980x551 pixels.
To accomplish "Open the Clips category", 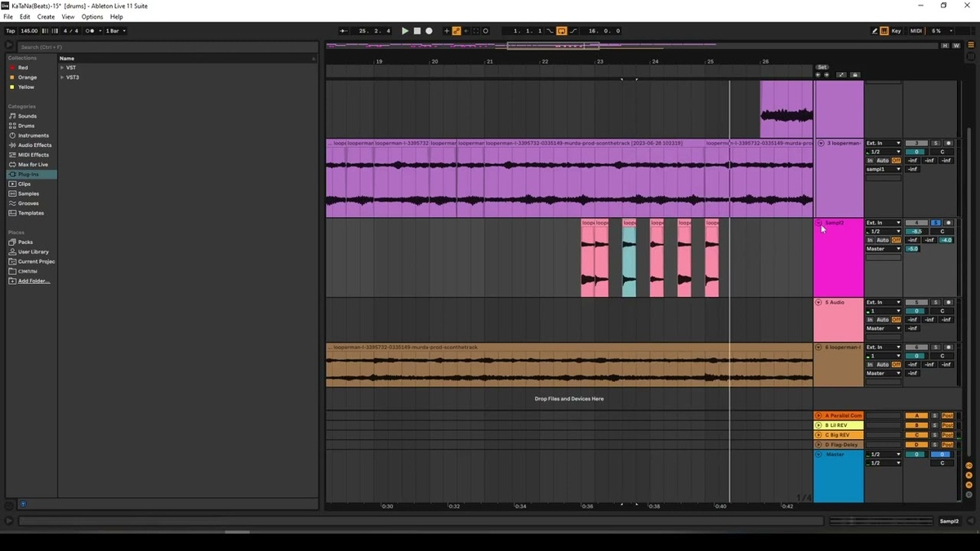I will click(24, 184).
